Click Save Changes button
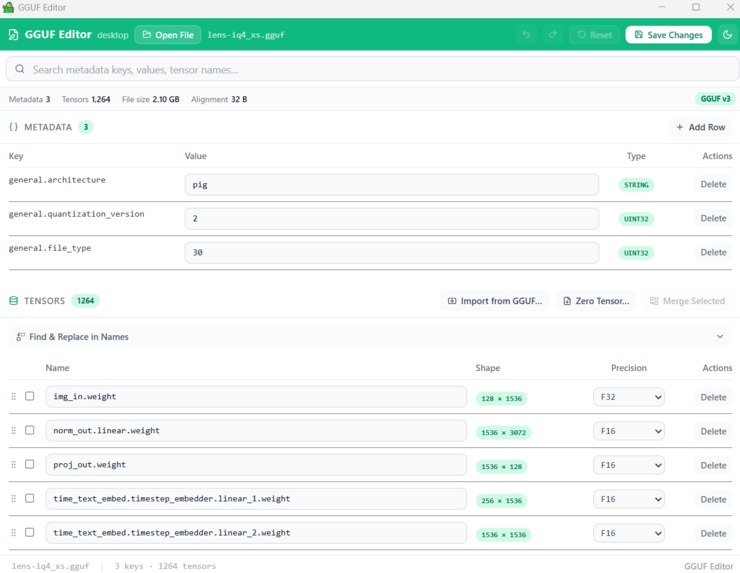This screenshot has width=740, height=573. click(668, 35)
